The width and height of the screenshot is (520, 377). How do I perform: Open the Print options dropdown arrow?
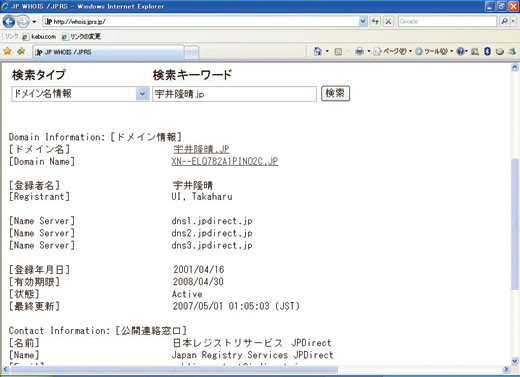pyautogui.click(x=369, y=51)
